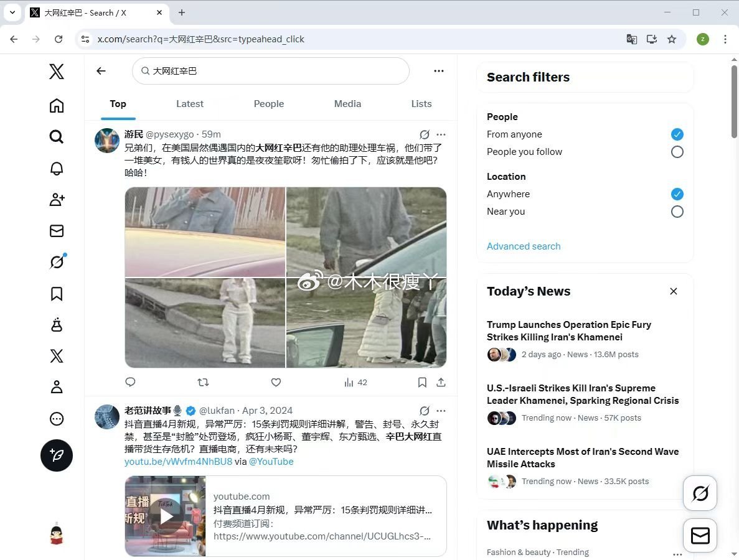Ask Grok about 游民 post

[425, 134]
